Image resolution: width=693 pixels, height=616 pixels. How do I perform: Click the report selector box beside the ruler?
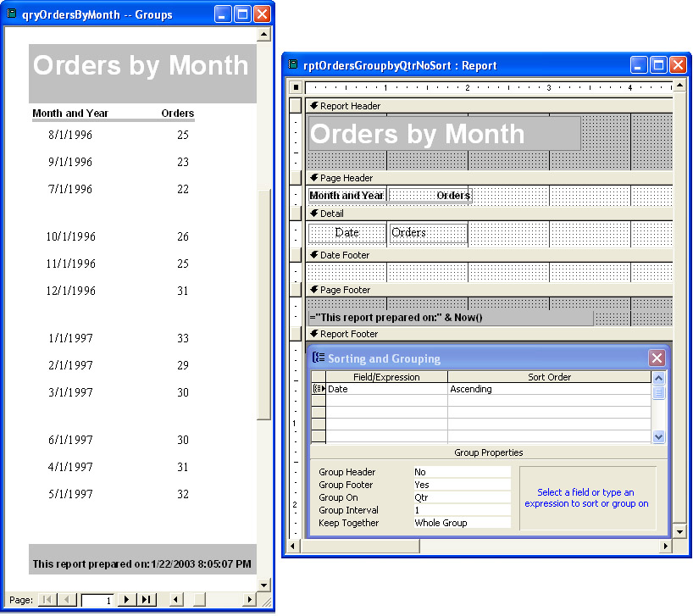[296, 87]
